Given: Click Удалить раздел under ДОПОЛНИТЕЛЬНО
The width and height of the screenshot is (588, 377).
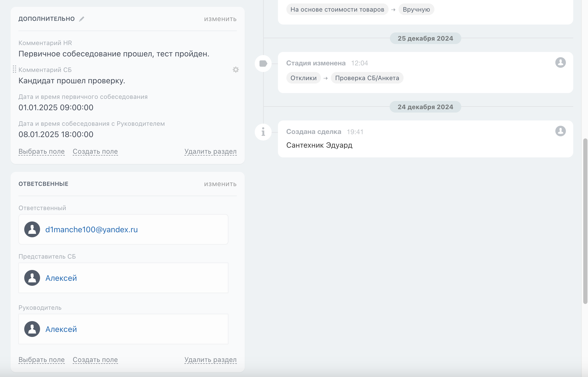Looking at the screenshot, I should point(210,152).
